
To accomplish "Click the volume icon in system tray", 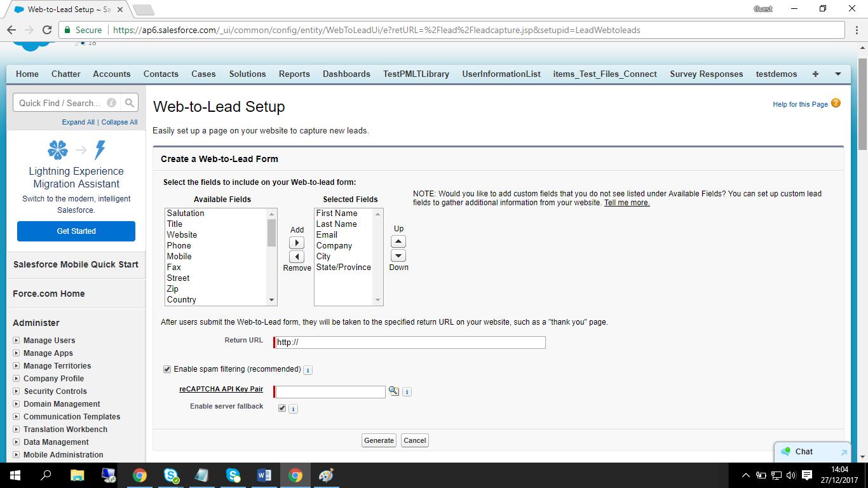I will tap(791, 475).
